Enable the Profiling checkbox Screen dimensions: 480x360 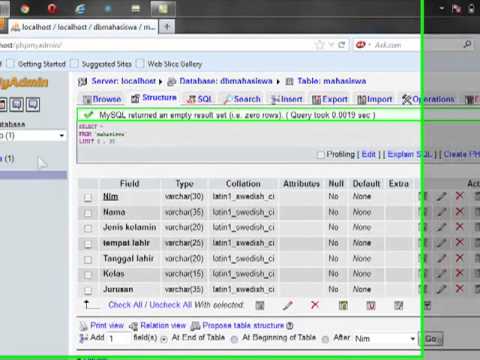pos(320,155)
